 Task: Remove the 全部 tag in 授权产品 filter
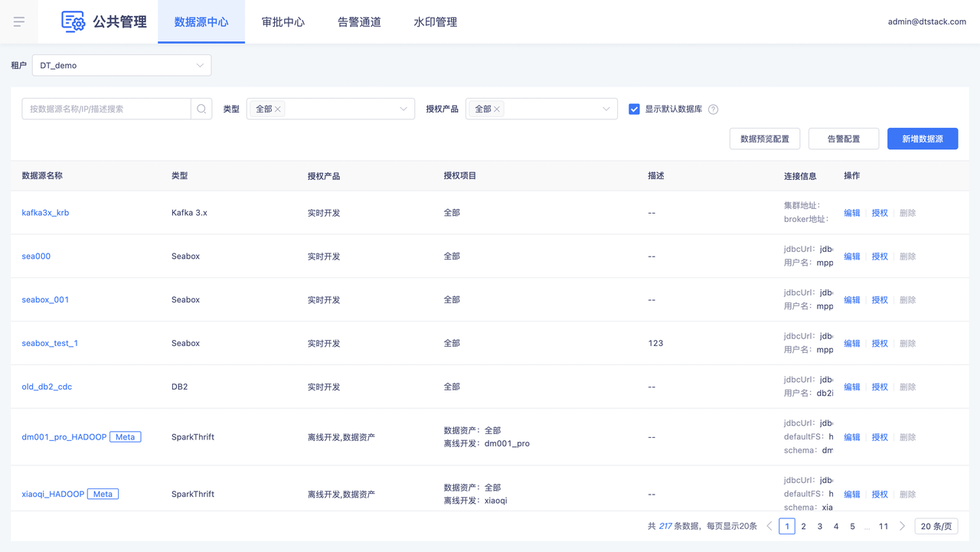tap(497, 109)
